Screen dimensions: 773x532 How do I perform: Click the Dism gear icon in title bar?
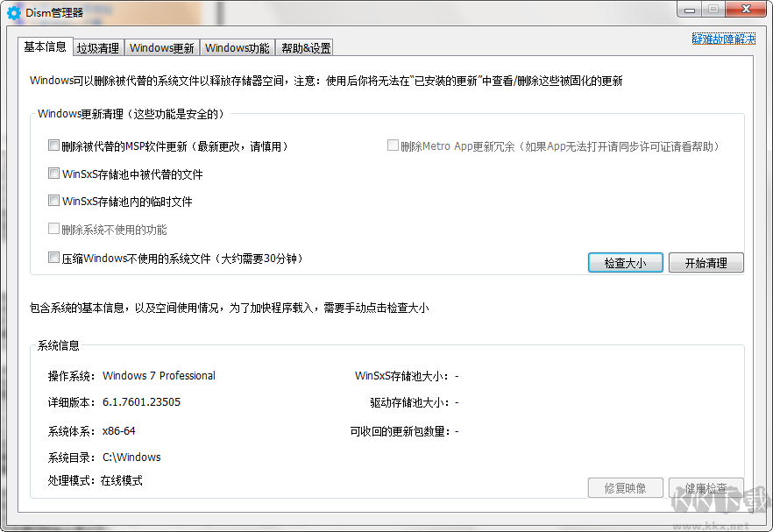(12, 12)
